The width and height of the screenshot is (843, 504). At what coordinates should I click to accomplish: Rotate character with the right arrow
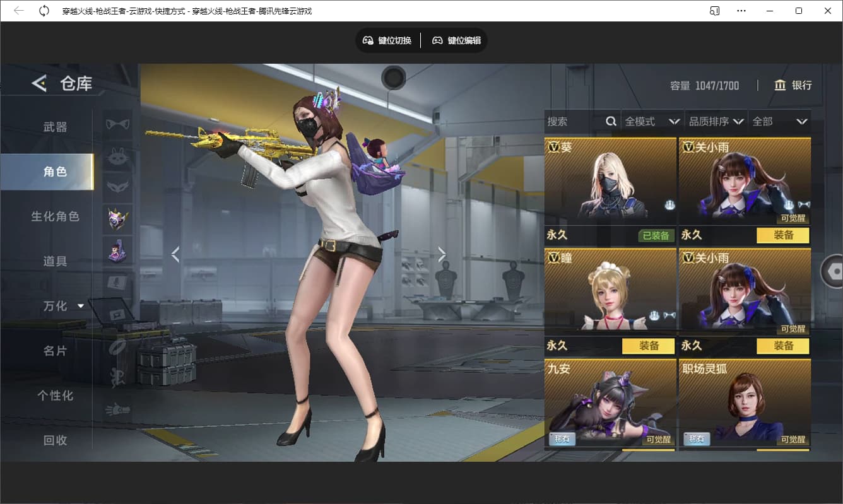point(442,254)
